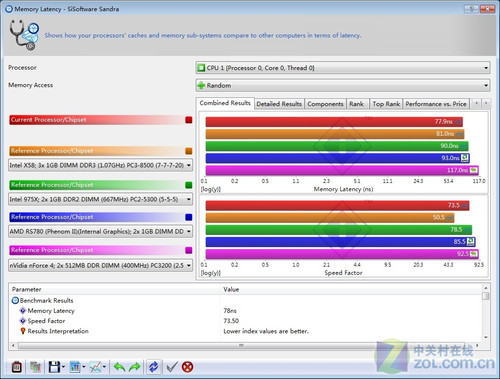Open the Memory Access dropdown set to Random

[x=343, y=85]
